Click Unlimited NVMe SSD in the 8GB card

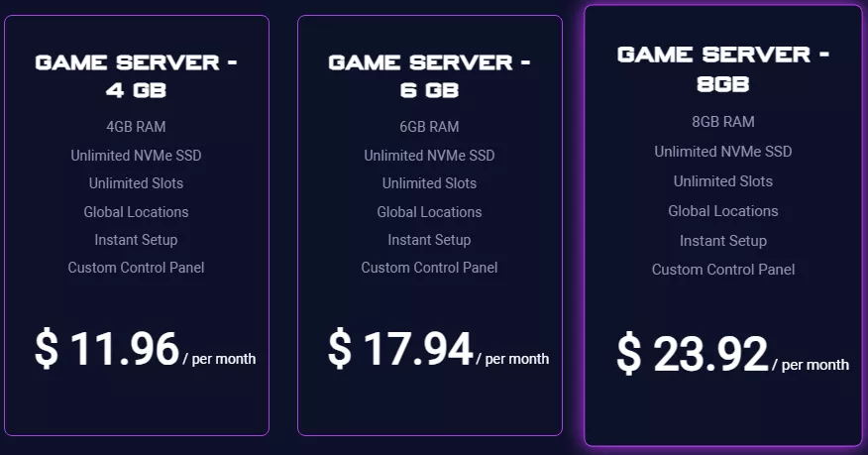(x=723, y=152)
